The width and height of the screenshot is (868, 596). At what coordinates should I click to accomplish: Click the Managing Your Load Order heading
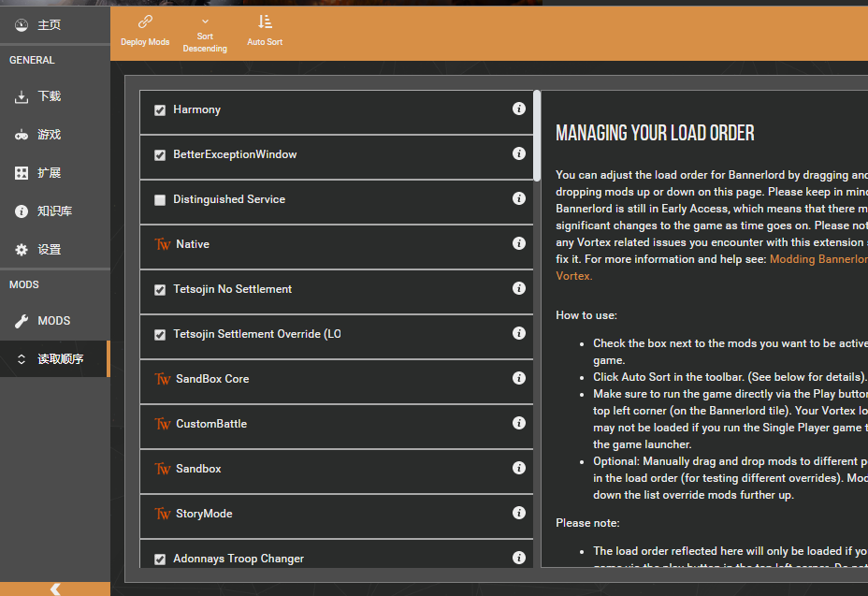[x=655, y=133]
